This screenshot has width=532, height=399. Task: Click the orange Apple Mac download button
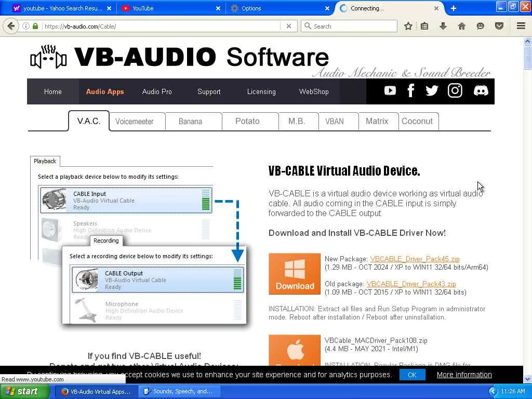[x=295, y=350]
